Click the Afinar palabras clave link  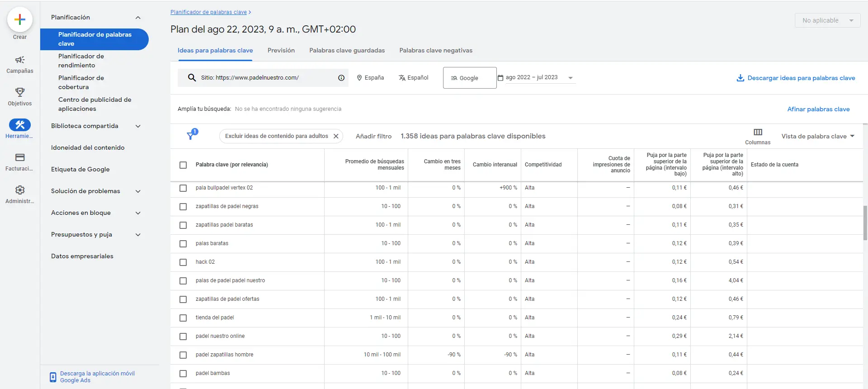pyautogui.click(x=818, y=109)
